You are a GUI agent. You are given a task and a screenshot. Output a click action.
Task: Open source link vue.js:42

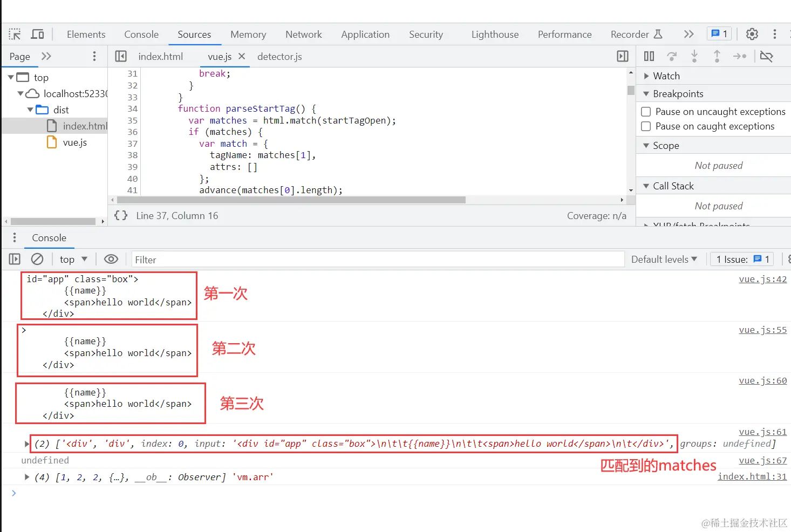tap(762, 279)
